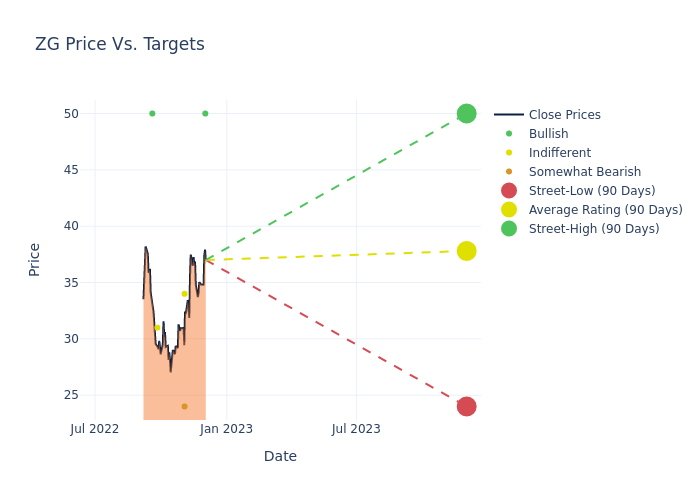
Task: Click the Date x-axis title
Action: pyautogui.click(x=280, y=456)
